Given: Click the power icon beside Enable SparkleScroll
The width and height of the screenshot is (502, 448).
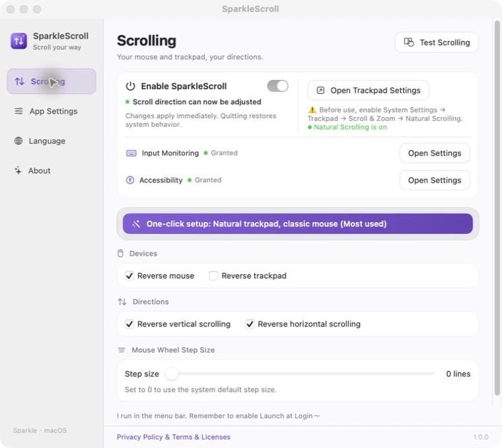Looking at the screenshot, I should coord(130,86).
